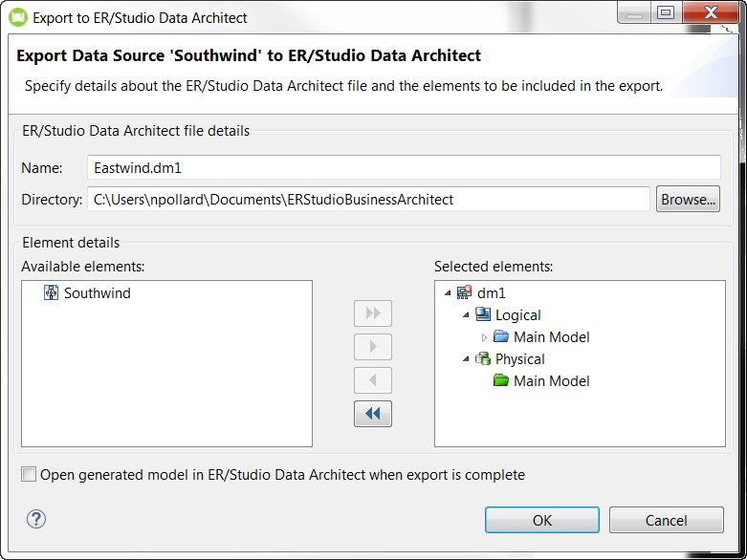
Task: Click the add single right arrow button
Action: click(373, 346)
